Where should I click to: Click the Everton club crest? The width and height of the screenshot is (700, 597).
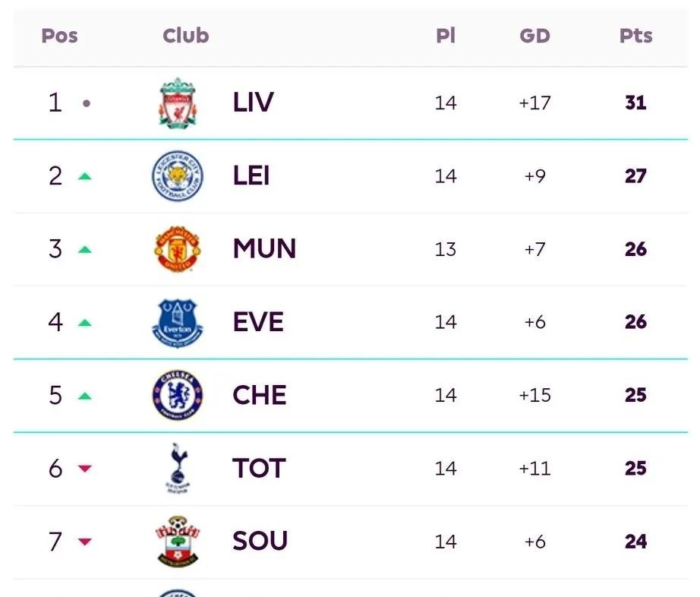pyautogui.click(x=178, y=322)
